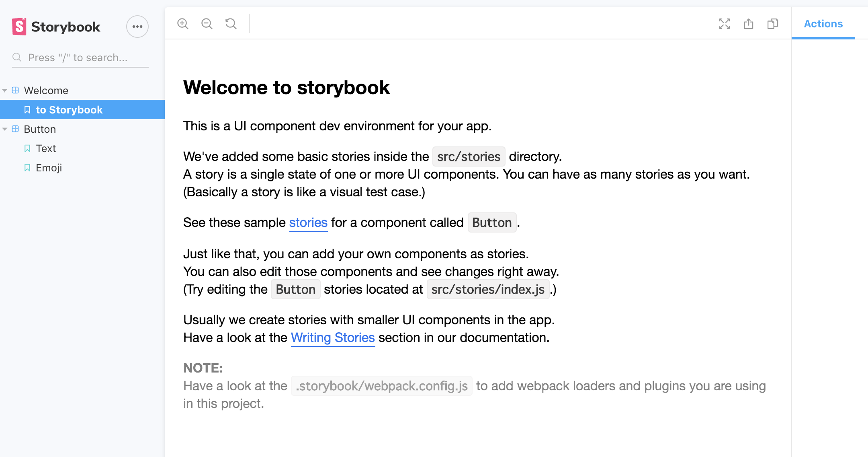Click the 'Welcome to storybook' heading

[287, 88]
